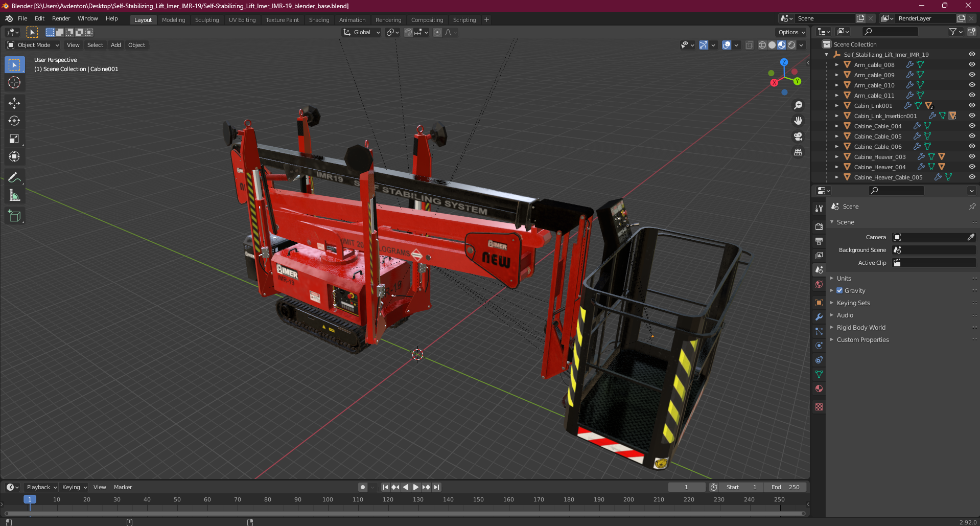Expand the Keying Sets panel
Image resolution: width=980 pixels, height=526 pixels.
pos(853,303)
